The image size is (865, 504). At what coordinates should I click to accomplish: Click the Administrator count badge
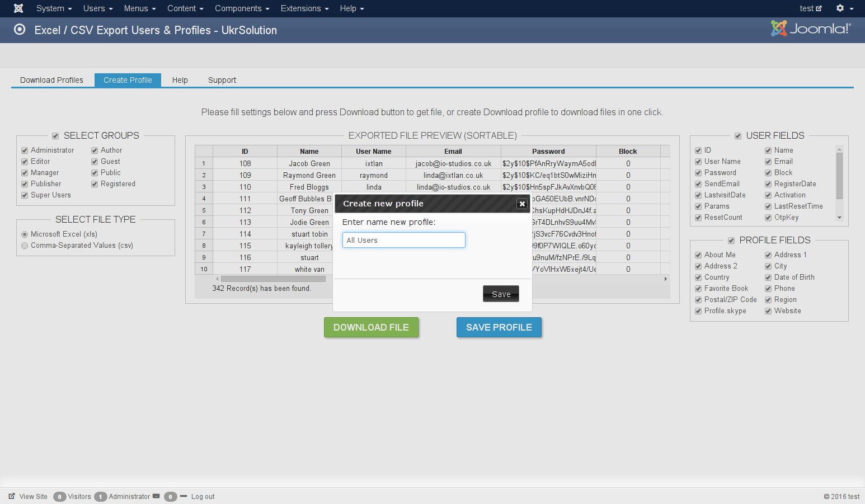click(101, 497)
